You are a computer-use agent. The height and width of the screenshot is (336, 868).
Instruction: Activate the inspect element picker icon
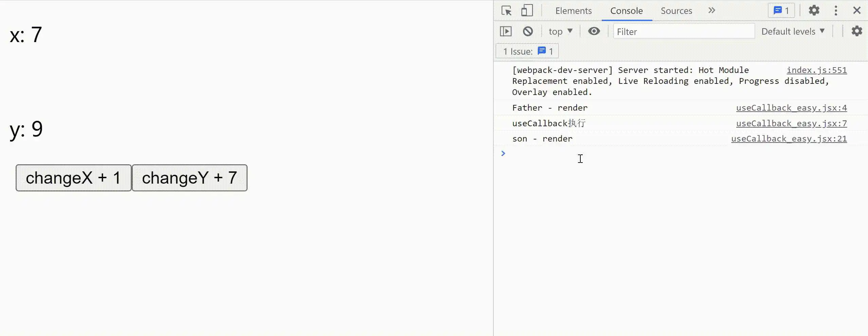506,11
